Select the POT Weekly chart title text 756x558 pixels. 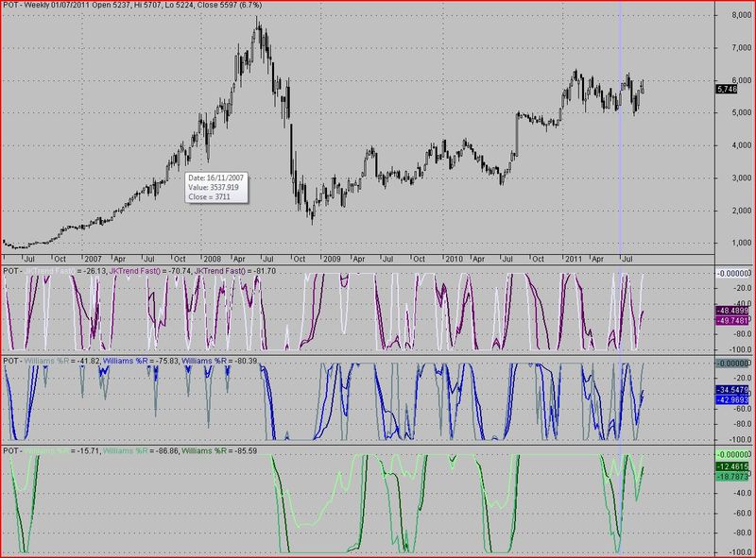tap(132, 8)
